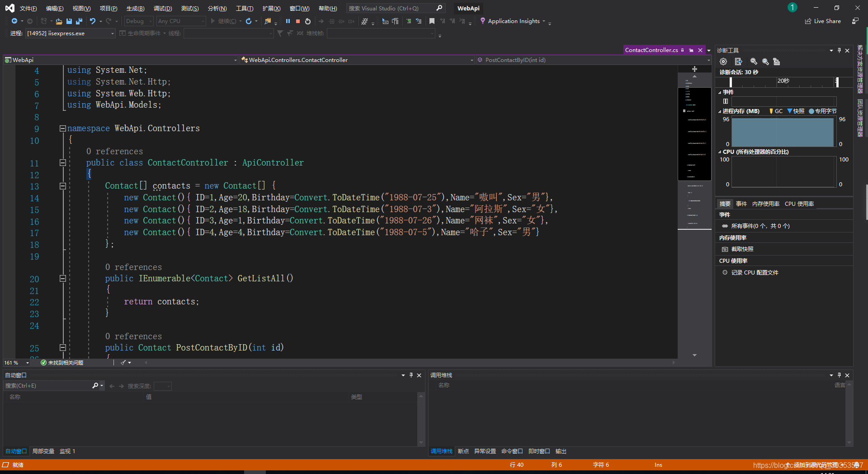
Task: Open the 工具(T) menu
Action: [x=245, y=9]
